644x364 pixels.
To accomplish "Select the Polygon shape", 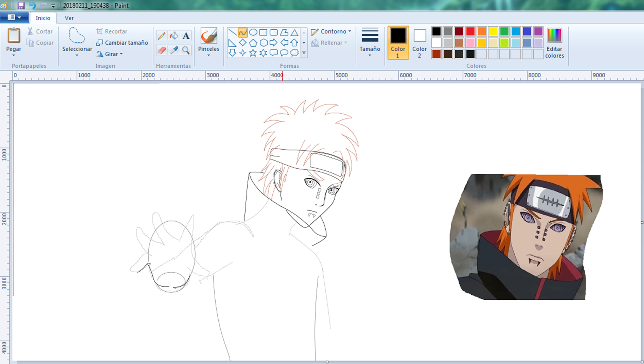I will (284, 32).
